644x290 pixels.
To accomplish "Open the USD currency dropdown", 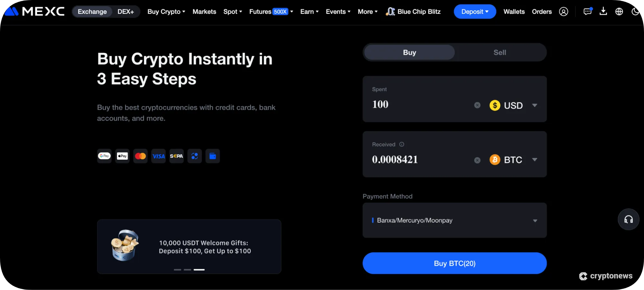I will pos(514,105).
